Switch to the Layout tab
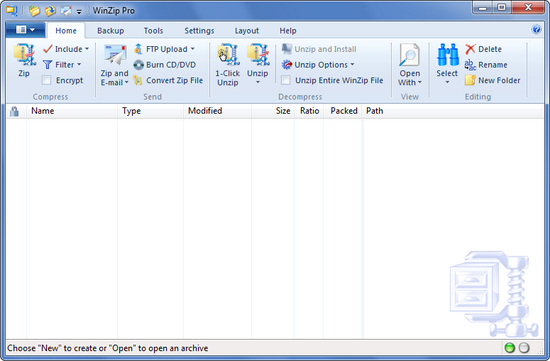The image size is (550, 361). [x=247, y=31]
